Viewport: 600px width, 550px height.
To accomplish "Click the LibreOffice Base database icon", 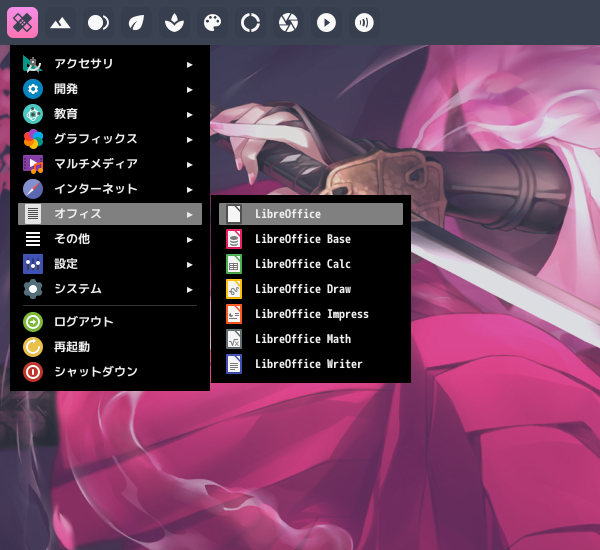I will (234, 239).
